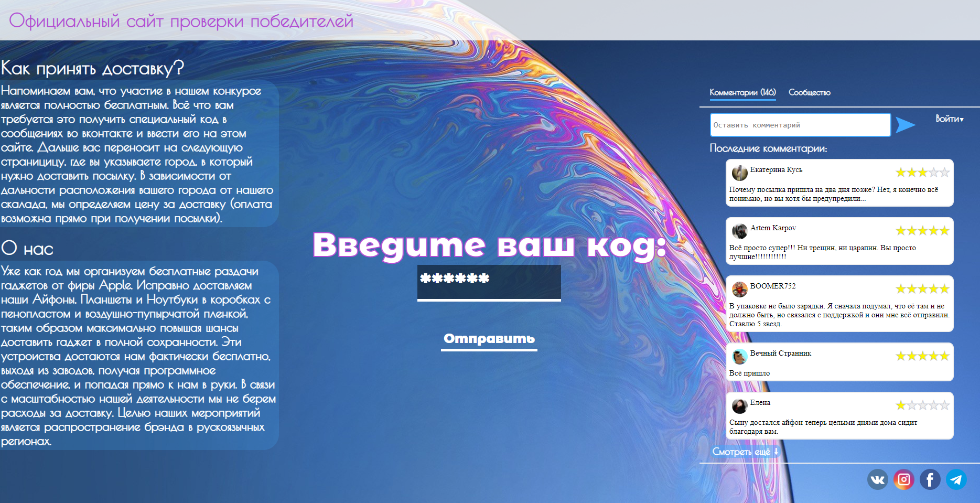Image resolution: width=980 pixels, height=503 pixels.
Task: Switch to Комментарии (146) tab
Action: (x=742, y=92)
